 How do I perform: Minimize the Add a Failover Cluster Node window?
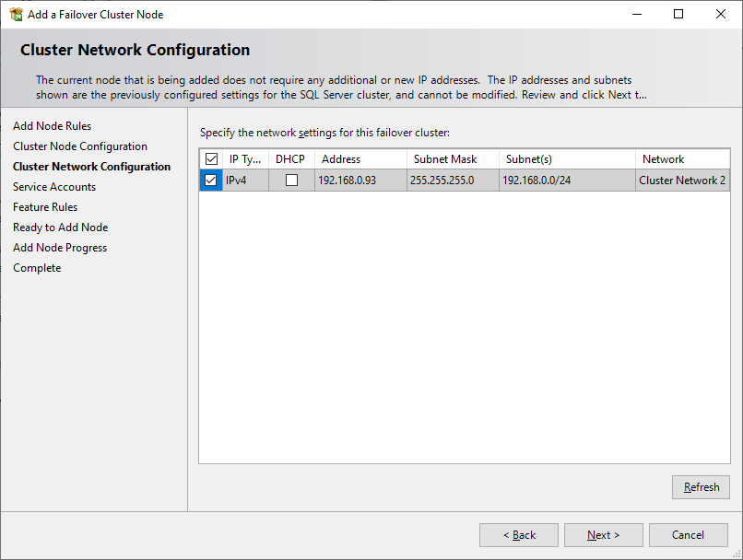pyautogui.click(x=637, y=14)
